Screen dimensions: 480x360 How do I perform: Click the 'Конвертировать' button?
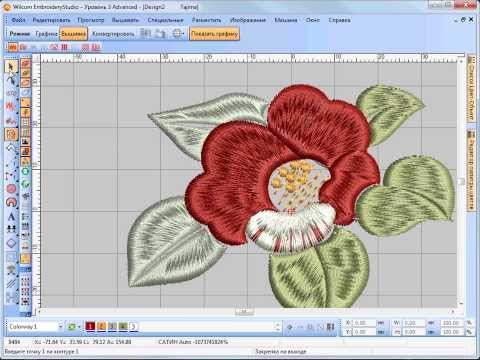pos(113,34)
